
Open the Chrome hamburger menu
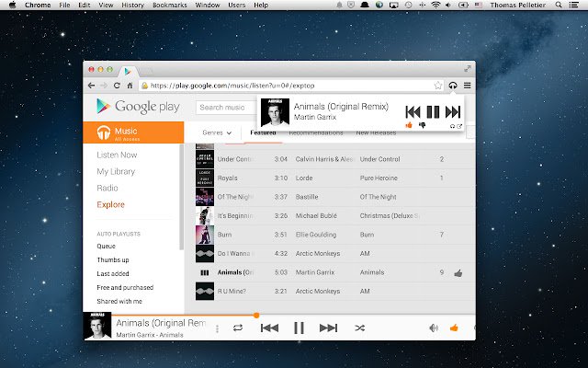click(468, 86)
